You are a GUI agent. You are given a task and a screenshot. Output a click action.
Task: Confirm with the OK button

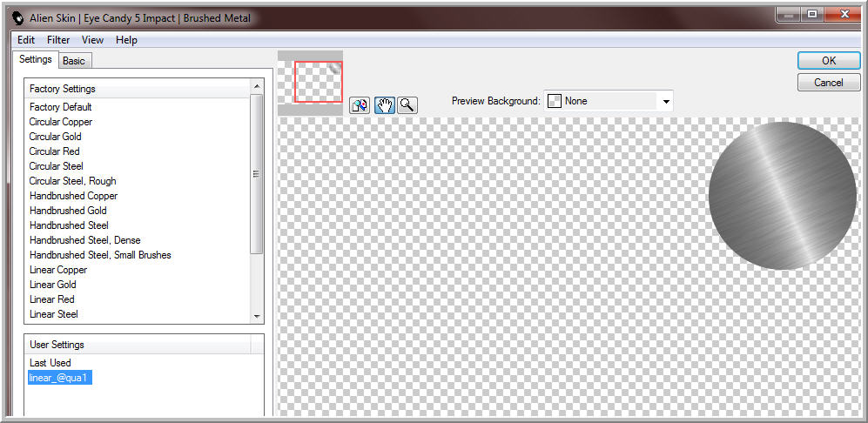coord(829,61)
